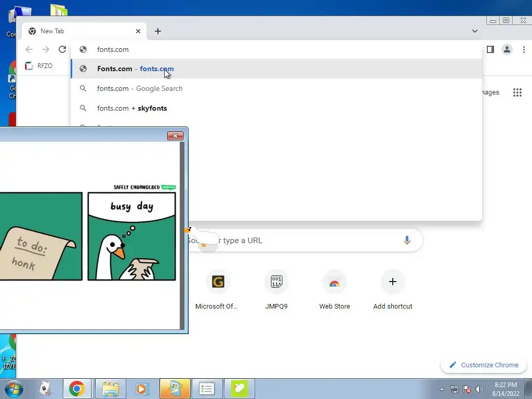Open the profile avatar menu
This screenshot has height=399, width=532.
click(x=507, y=49)
